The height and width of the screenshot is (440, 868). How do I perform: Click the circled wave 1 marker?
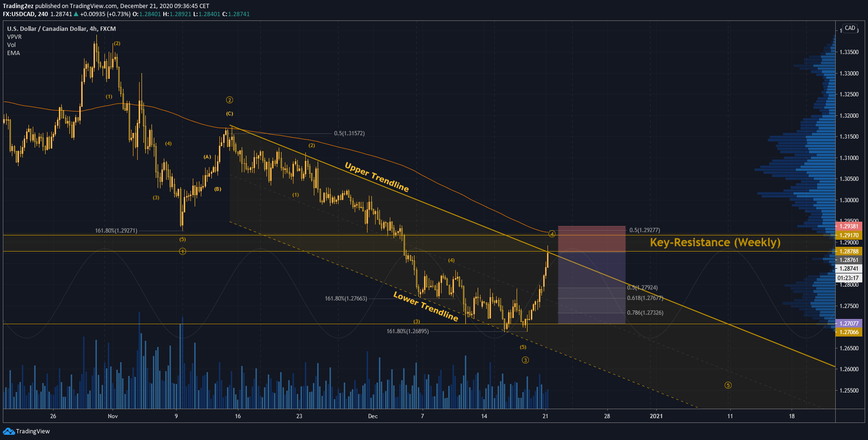[x=182, y=252]
